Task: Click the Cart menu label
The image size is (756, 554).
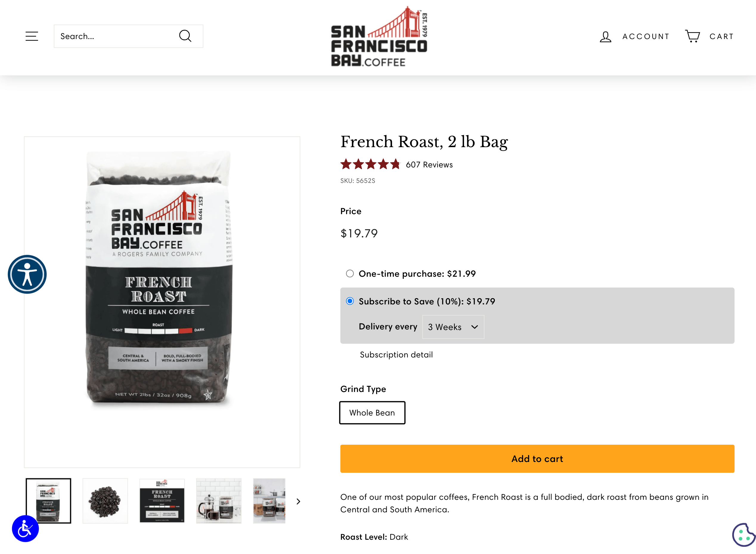Action: click(x=721, y=37)
